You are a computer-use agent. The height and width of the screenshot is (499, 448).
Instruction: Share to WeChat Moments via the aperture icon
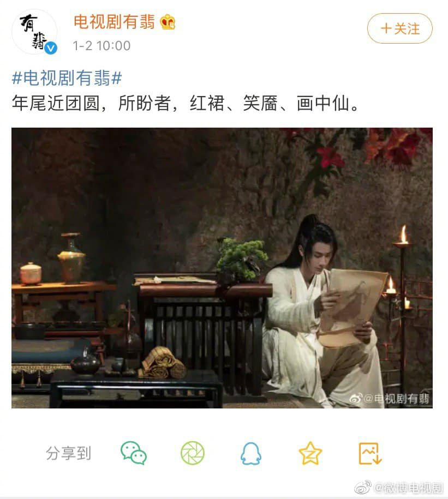[x=192, y=453]
